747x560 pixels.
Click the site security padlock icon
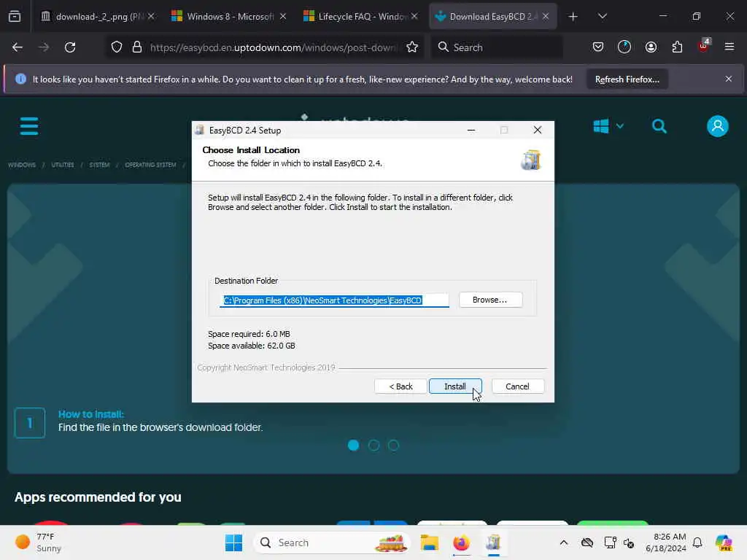137,47
